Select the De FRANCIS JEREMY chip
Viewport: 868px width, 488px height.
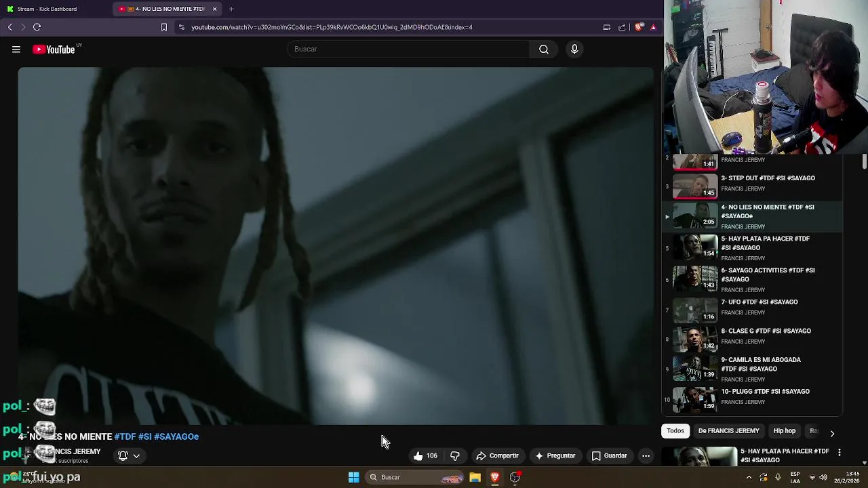pyautogui.click(x=729, y=430)
